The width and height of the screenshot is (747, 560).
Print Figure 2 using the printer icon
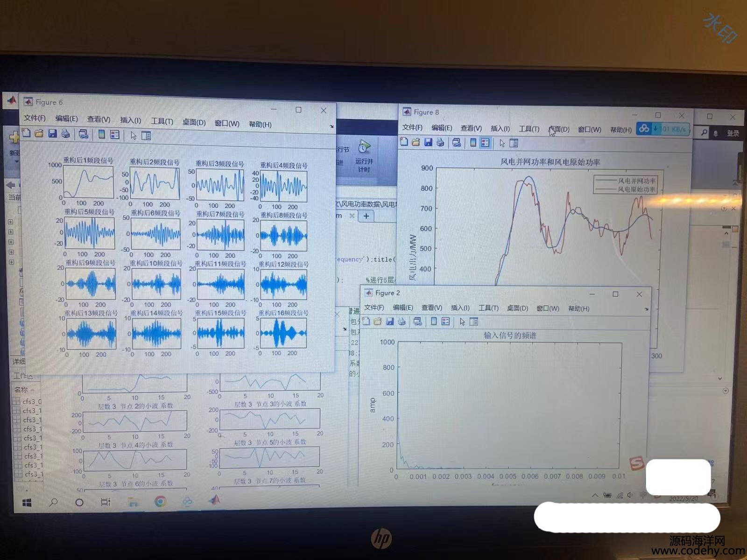click(402, 321)
